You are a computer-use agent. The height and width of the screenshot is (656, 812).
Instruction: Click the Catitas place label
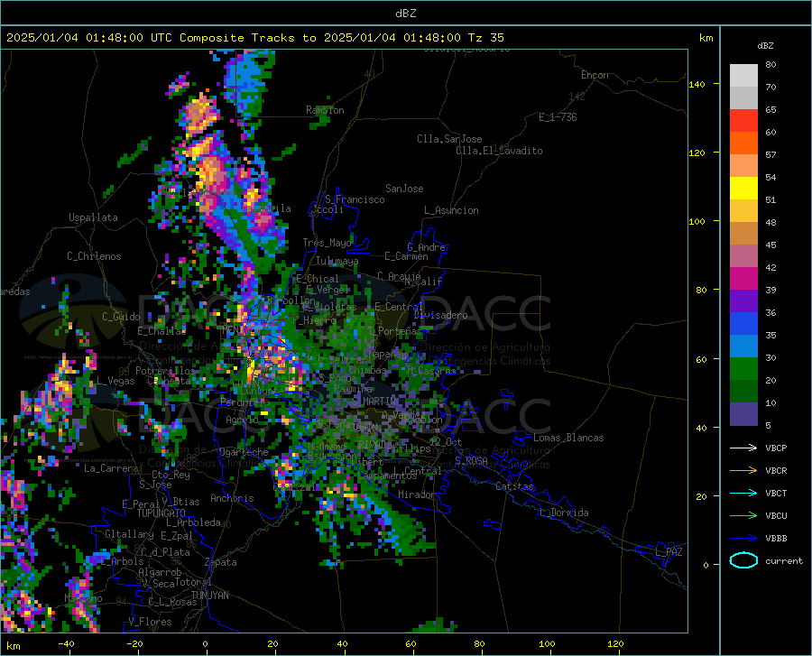pos(514,486)
